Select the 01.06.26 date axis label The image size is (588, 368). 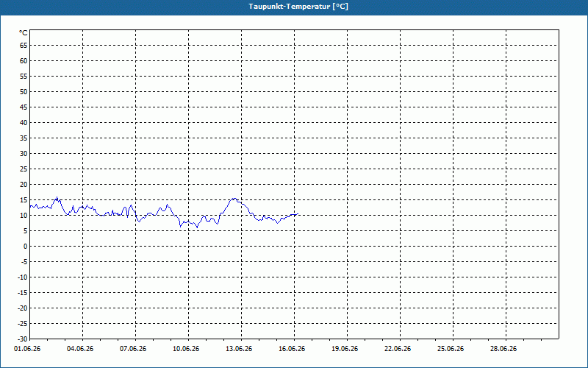point(27,349)
